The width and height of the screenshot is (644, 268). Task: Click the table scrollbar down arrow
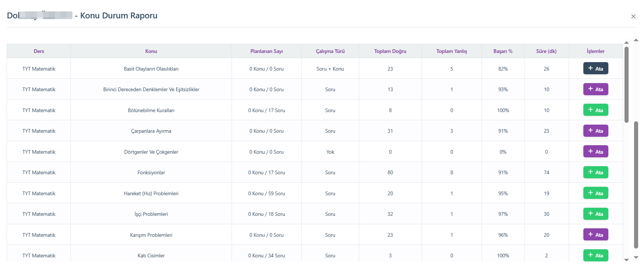pyautogui.click(x=626, y=260)
